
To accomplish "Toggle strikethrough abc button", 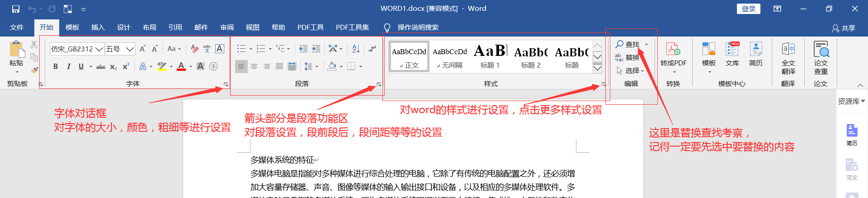I will click(101, 66).
